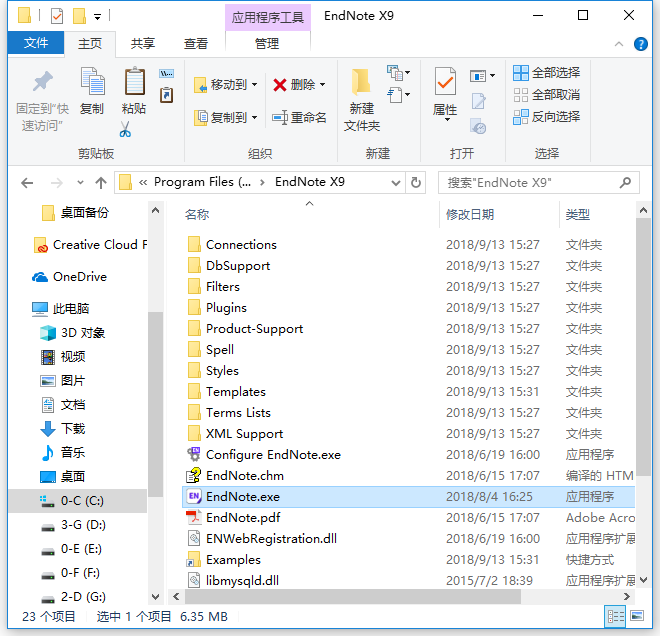Open 3D Objects (3D 对象) folder

72,333
